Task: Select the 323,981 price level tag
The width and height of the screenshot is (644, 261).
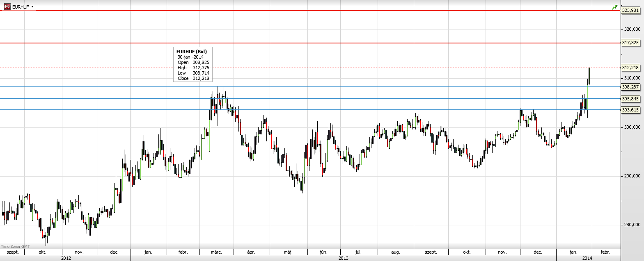Action: click(630, 10)
